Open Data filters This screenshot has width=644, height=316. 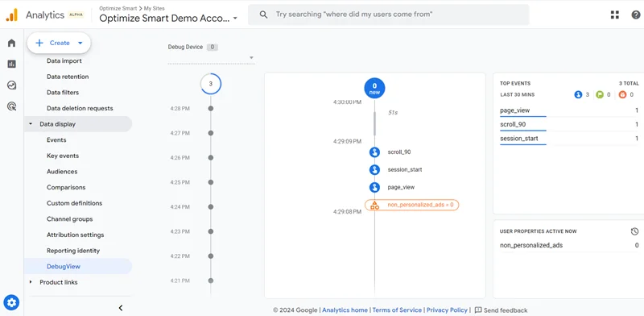pyautogui.click(x=63, y=93)
